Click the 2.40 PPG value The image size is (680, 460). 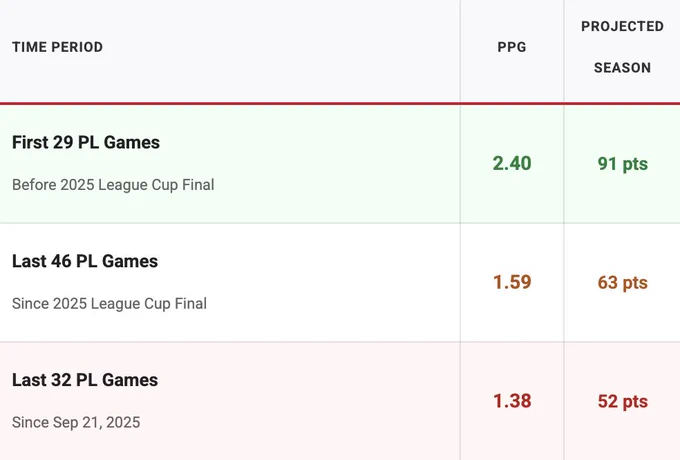click(x=512, y=163)
